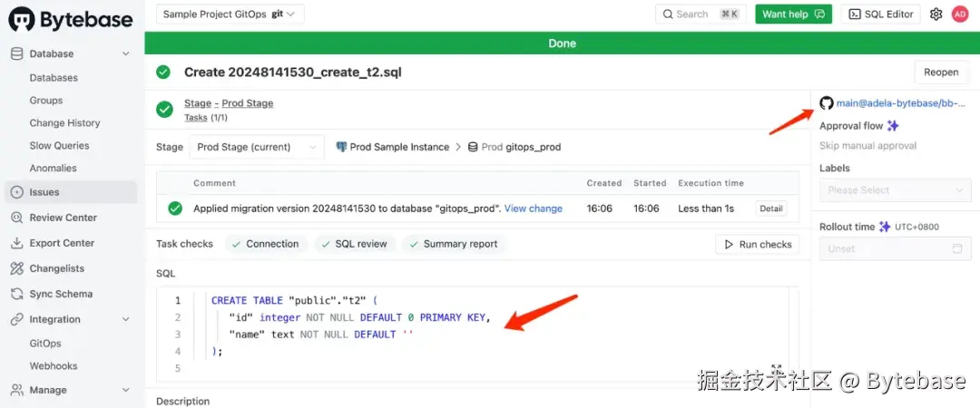Image resolution: width=980 pixels, height=408 pixels.
Task: Click the Execution time column header
Action: 710,183
